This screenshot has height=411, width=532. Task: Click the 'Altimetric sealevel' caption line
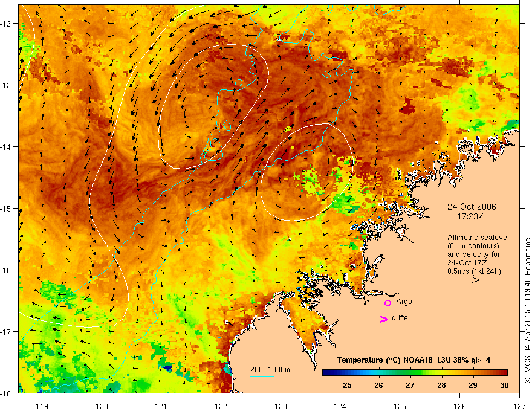click(x=478, y=238)
